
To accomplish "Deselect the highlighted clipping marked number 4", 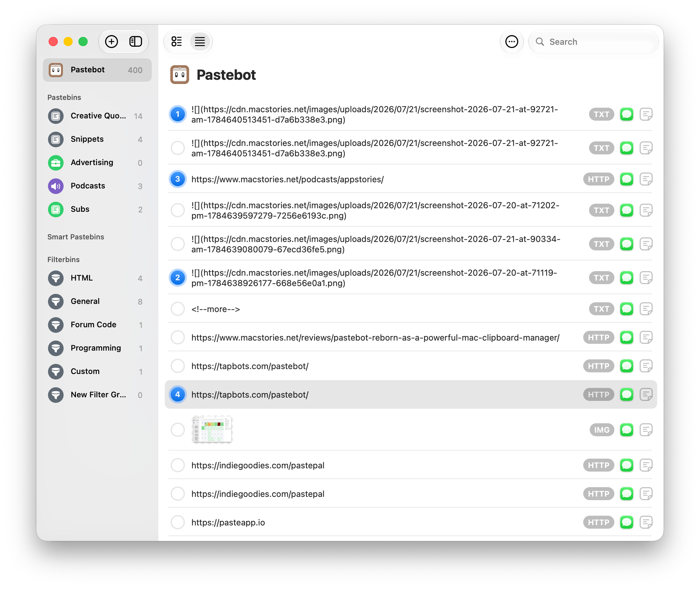I will (x=178, y=395).
